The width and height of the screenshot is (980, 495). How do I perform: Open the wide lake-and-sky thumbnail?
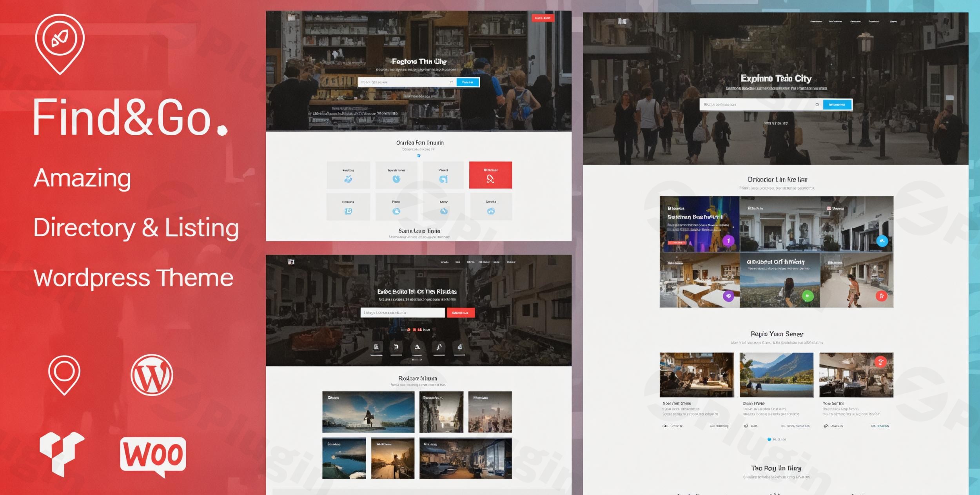tap(368, 412)
